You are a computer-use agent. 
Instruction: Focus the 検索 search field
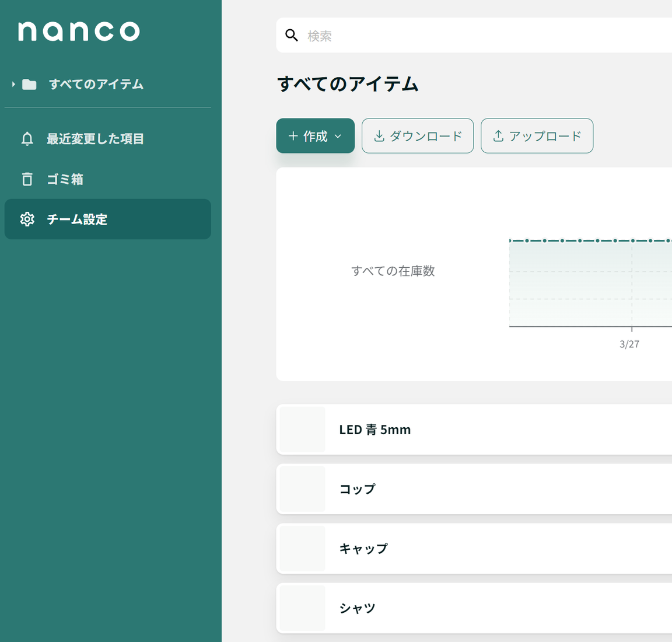click(474, 35)
